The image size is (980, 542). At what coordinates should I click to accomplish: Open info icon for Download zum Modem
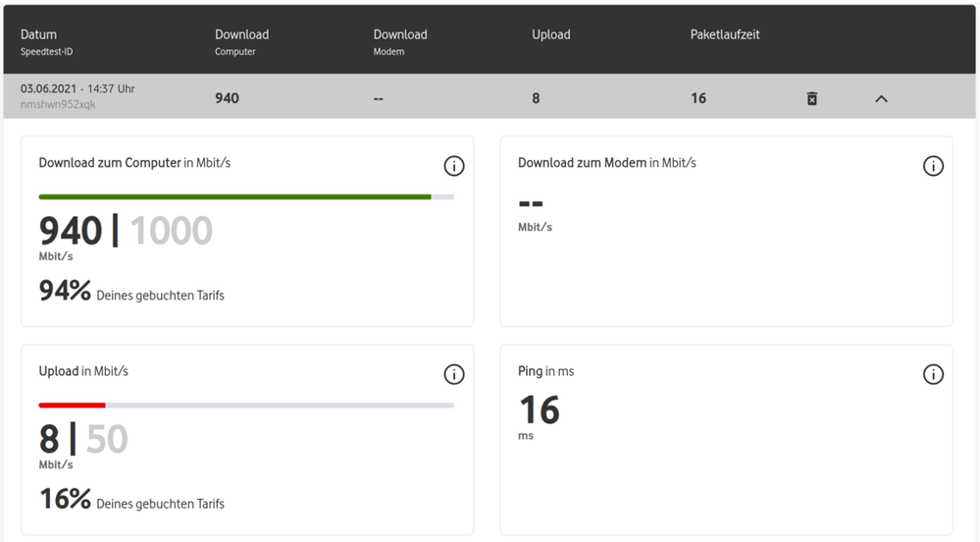(933, 166)
